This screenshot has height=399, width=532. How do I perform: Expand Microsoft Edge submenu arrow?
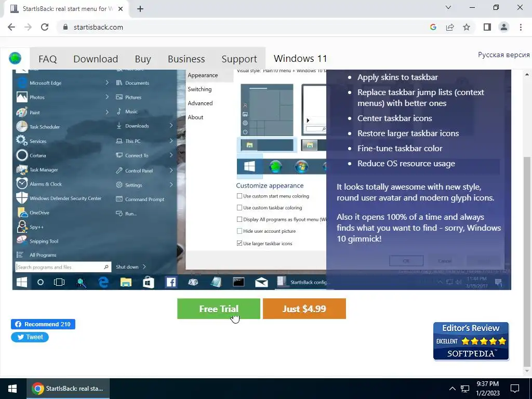tap(107, 83)
